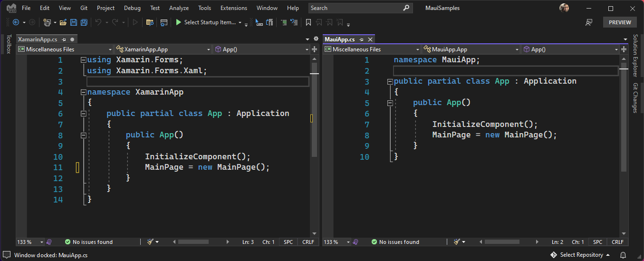Click the Save All toolbar icon
The height and width of the screenshot is (261, 644).
tap(84, 22)
